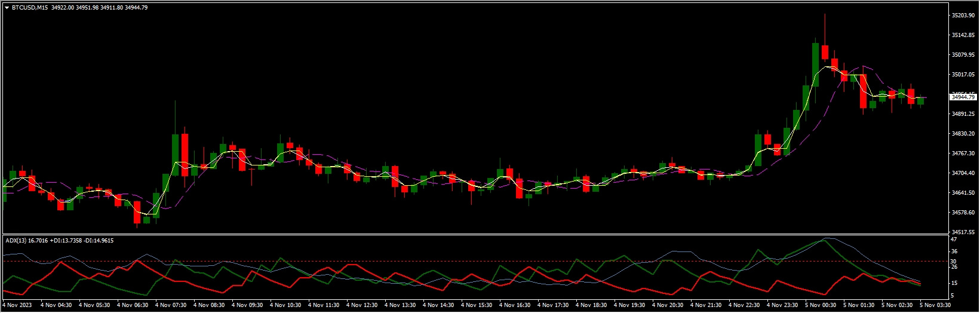Click the 4 Nov 04:30 time label
The height and width of the screenshot is (313, 980).
[56, 305]
